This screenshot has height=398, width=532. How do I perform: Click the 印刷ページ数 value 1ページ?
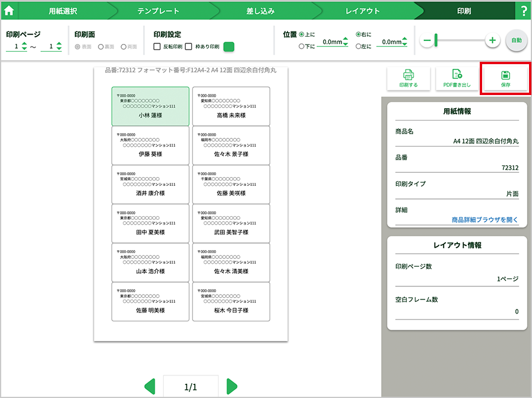508,279
